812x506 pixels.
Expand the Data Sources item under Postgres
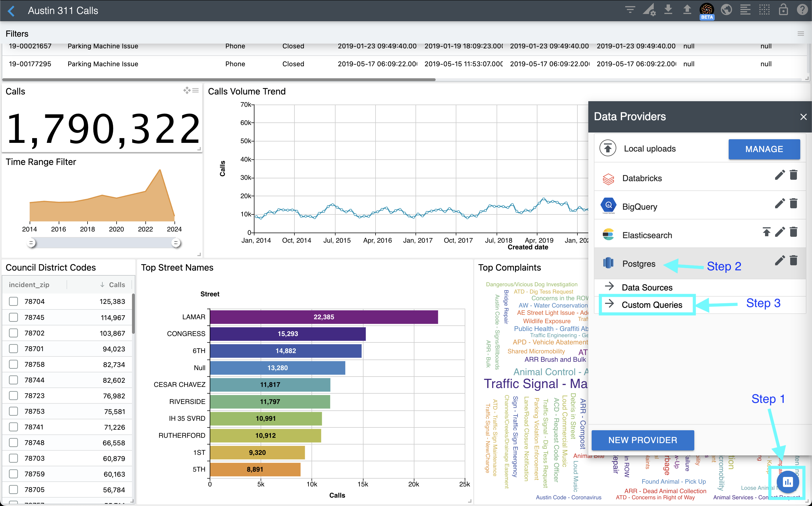tap(647, 287)
